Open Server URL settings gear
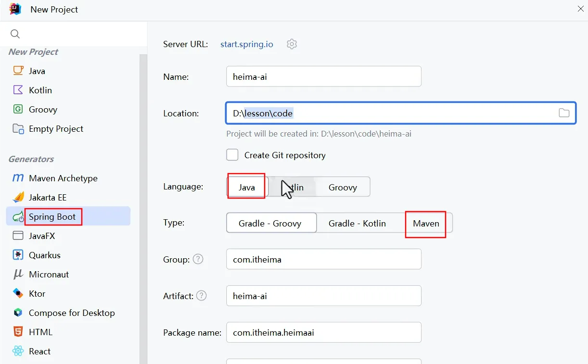Viewport: 588px width, 364px height. [292, 44]
